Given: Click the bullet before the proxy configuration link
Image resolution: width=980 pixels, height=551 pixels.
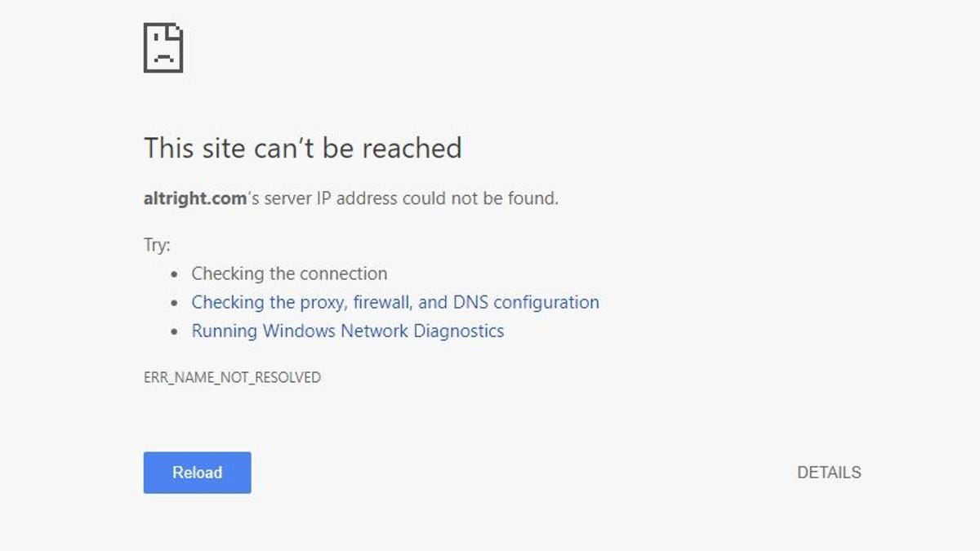Looking at the screenshot, I should 174,304.
